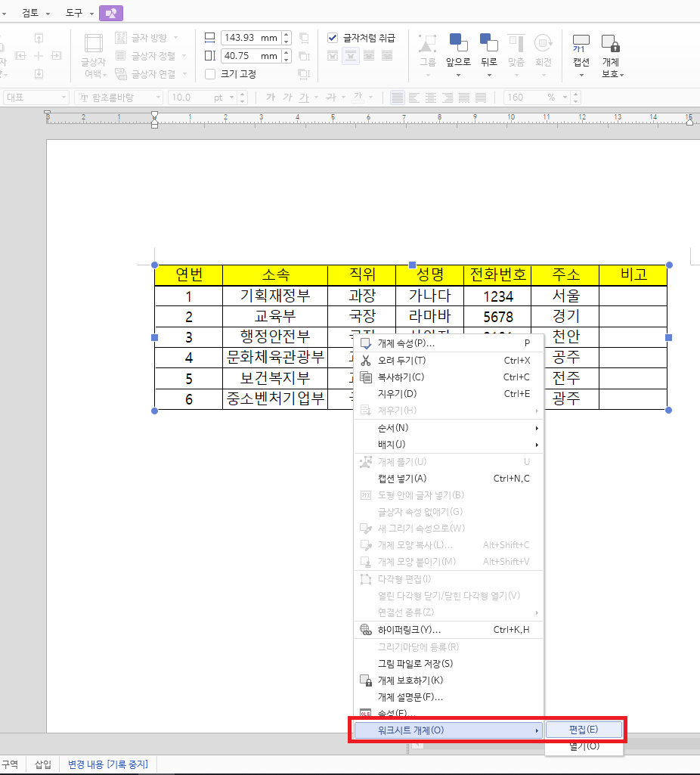
Task: Click the distribute paragraph alignment icon
Action: point(464,98)
